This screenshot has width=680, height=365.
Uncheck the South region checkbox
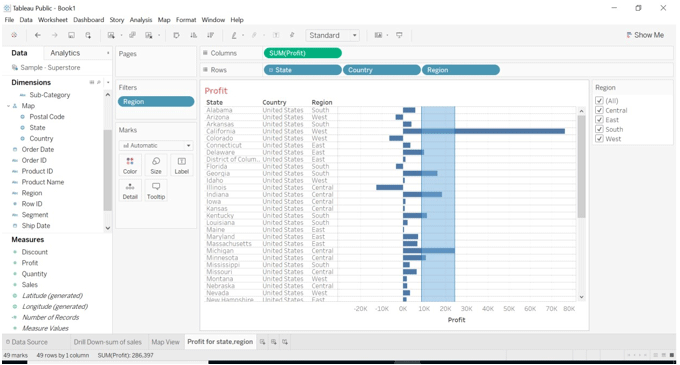point(599,129)
